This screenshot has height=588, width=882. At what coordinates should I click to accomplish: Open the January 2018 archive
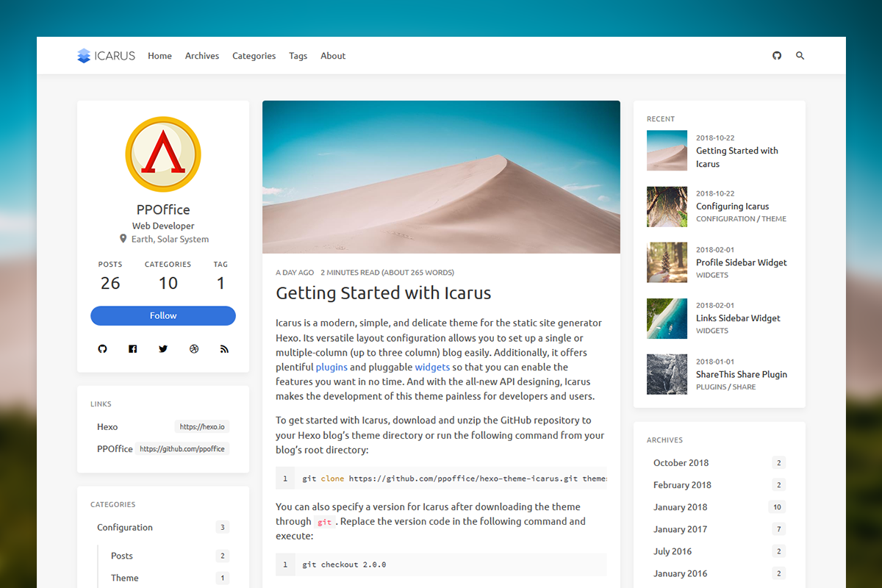coord(680,507)
